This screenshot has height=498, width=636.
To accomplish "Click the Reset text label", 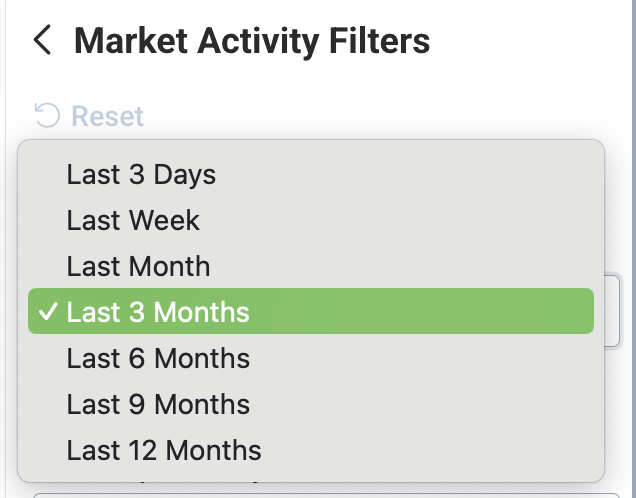I will [x=107, y=116].
